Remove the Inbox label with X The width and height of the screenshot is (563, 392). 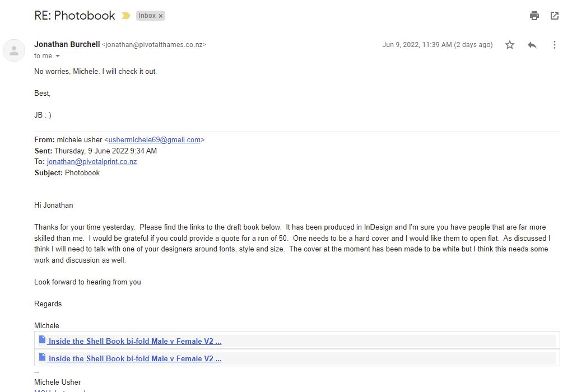(161, 16)
